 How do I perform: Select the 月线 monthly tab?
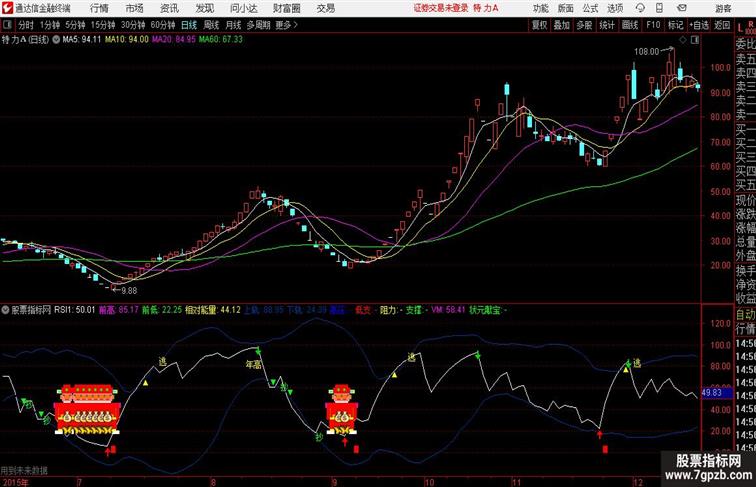click(233, 25)
